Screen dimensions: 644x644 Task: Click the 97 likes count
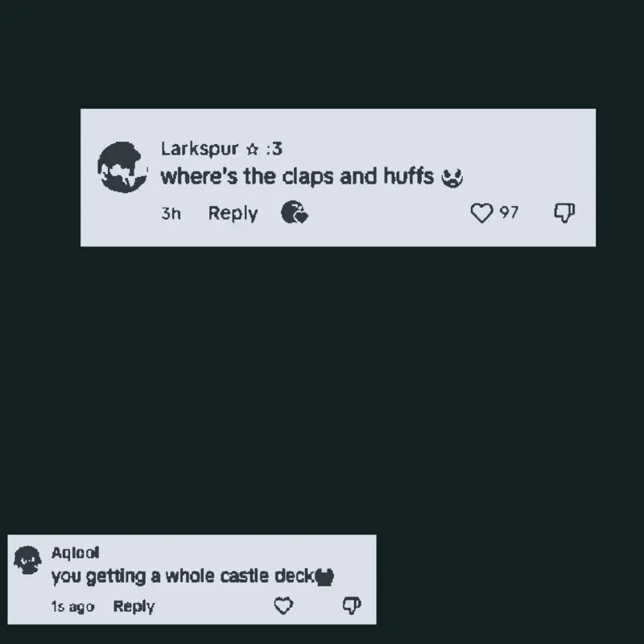[x=509, y=213]
